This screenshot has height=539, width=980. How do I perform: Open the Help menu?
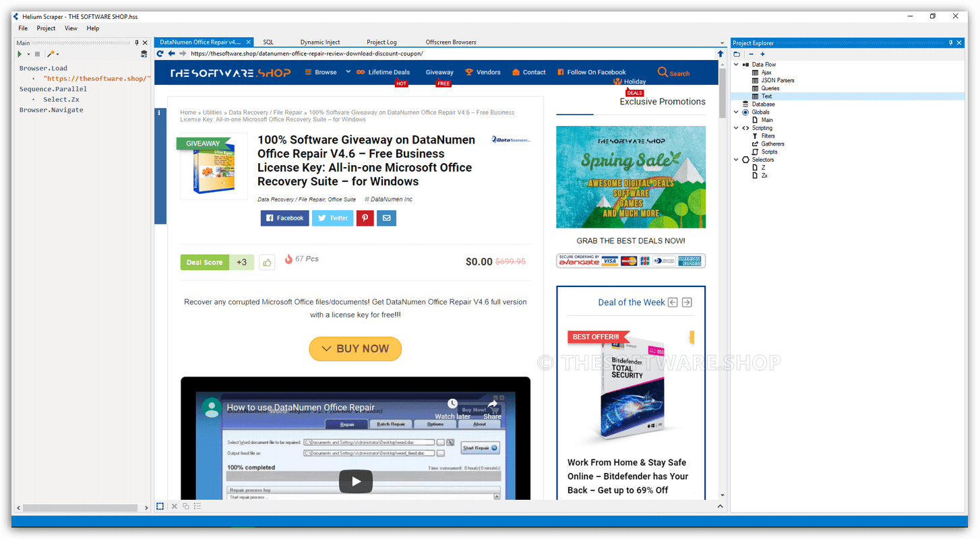click(x=93, y=28)
